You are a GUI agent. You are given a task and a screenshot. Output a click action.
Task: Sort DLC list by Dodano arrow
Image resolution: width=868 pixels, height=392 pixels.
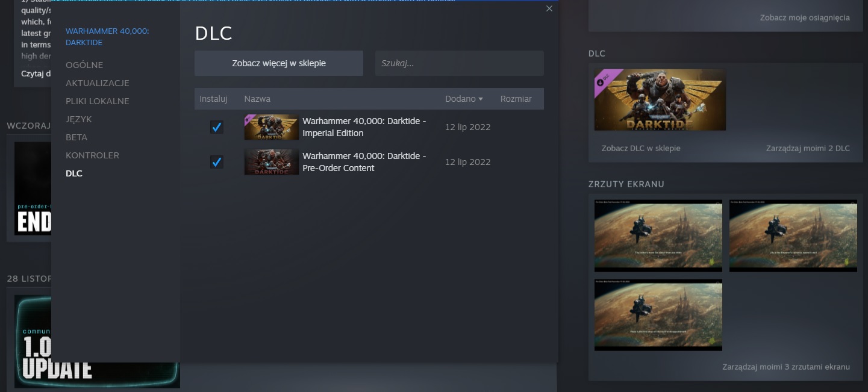point(481,99)
